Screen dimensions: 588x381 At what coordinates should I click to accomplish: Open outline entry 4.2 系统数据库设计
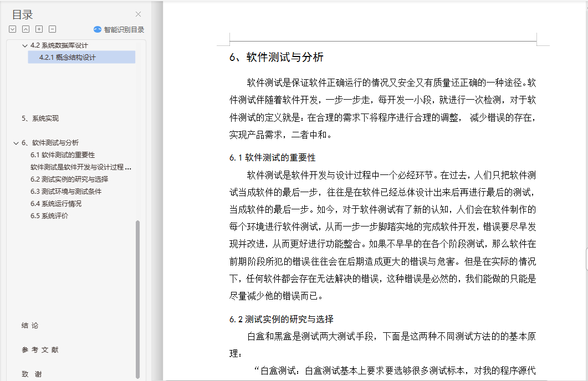pos(59,45)
